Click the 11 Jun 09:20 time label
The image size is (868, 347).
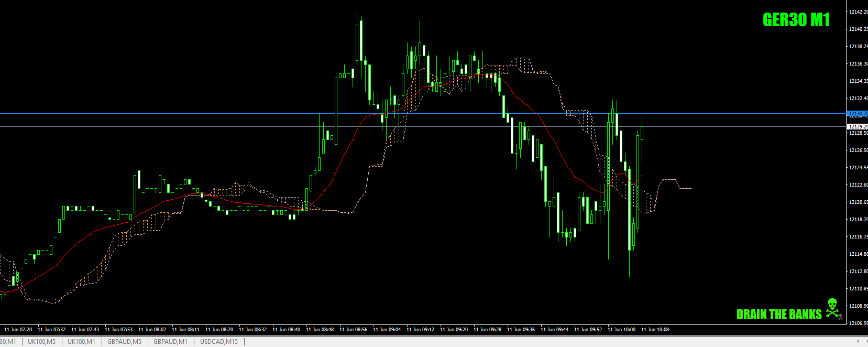454,330
